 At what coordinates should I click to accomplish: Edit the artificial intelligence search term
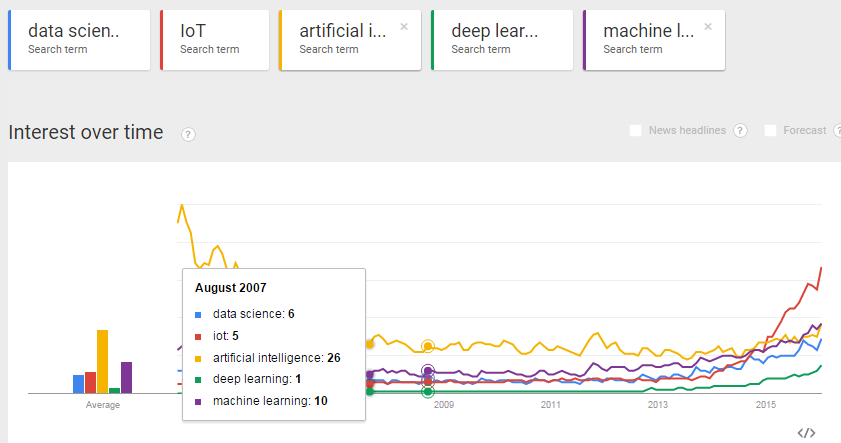[342, 31]
